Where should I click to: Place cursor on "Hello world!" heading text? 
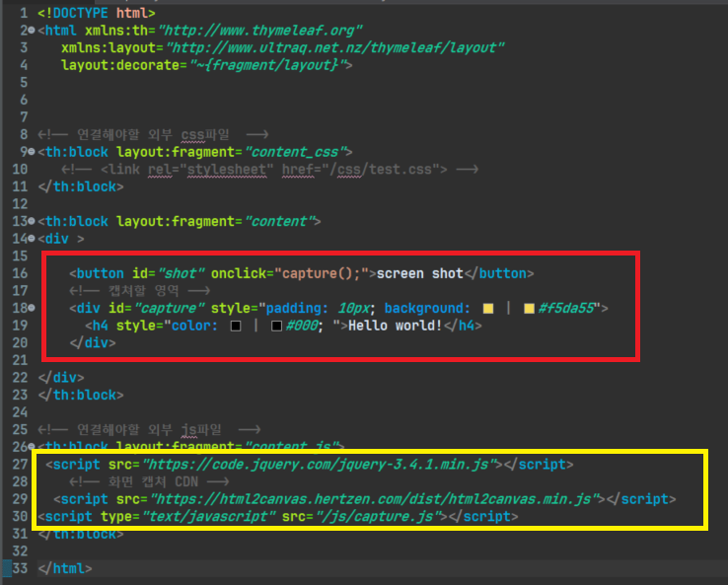pos(395,326)
